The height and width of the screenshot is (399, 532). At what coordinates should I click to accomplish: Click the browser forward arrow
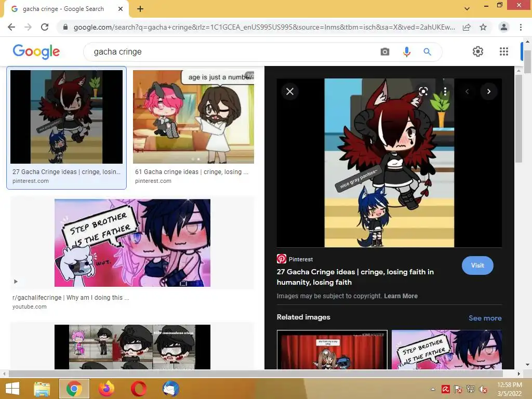[28, 27]
